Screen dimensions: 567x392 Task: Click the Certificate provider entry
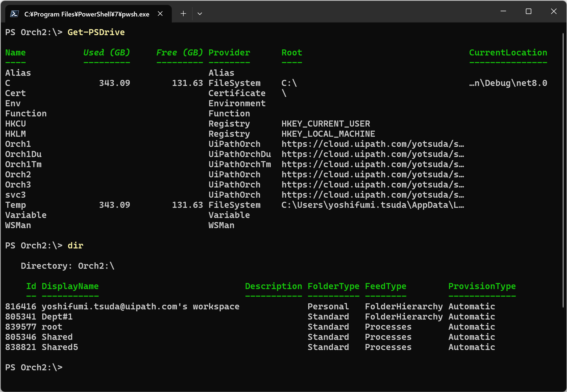237,93
